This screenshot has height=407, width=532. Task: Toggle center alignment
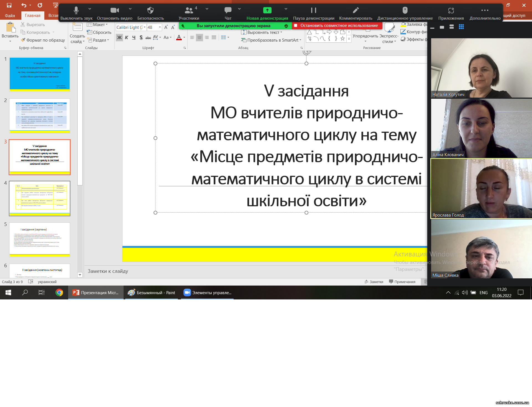[x=199, y=37]
